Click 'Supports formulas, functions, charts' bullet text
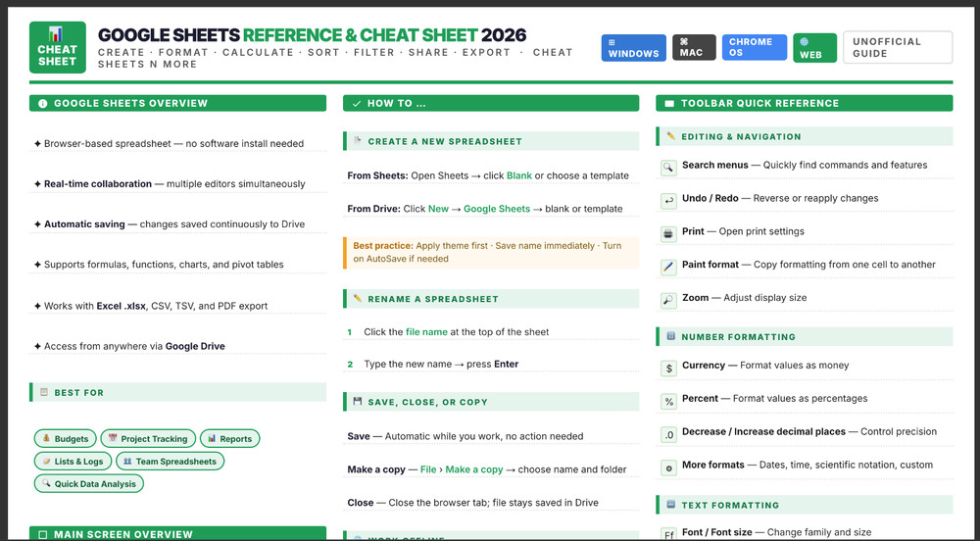 (x=164, y=265)
